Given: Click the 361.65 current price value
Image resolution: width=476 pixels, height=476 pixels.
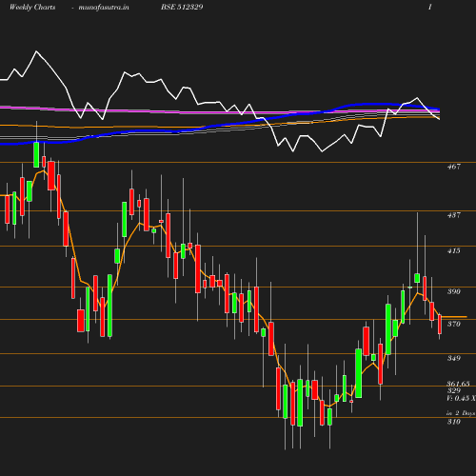Looking at the screenshot, I should [x=458, y=384].
